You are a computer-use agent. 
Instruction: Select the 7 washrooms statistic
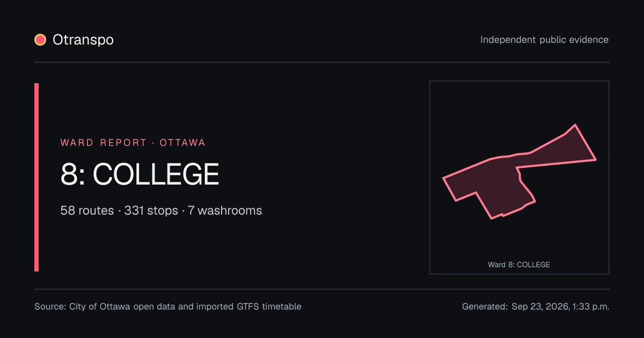pyautogui.click(x=225, y=210)
